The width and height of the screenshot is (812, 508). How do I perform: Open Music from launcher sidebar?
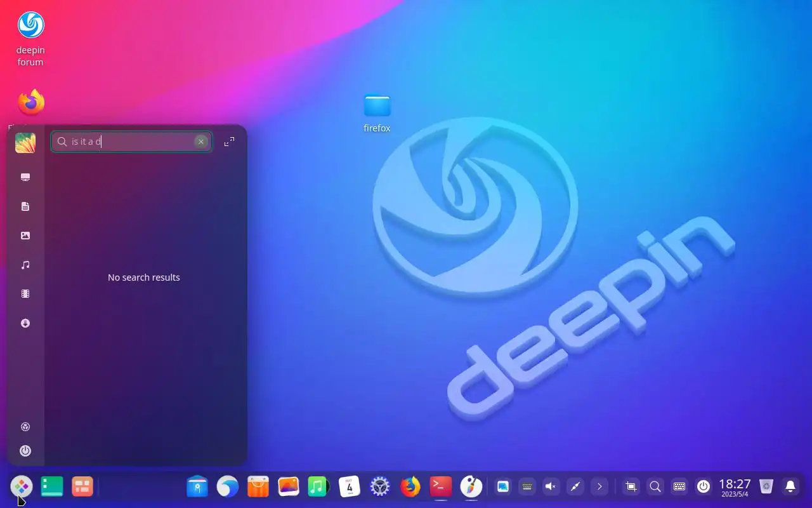pyautogui.click(x=25, y=265)
